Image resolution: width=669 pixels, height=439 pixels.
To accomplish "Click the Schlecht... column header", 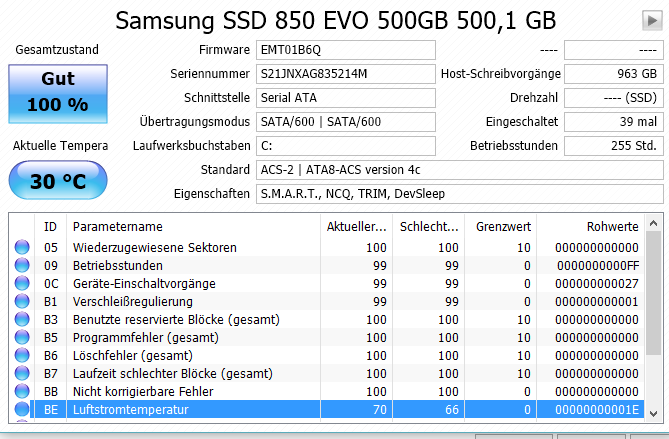I will tap(429, 227).
